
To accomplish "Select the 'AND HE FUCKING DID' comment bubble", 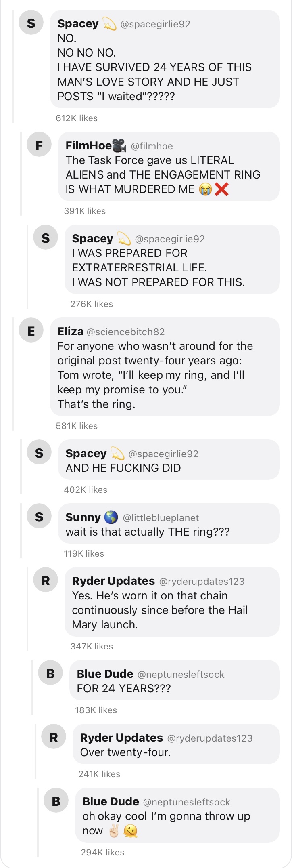I will (169, 460).
